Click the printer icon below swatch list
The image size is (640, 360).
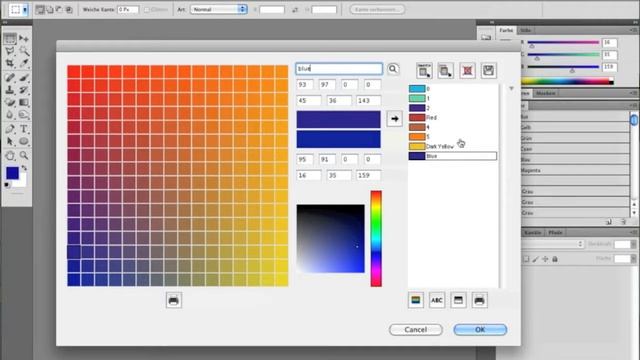(x=479, y=300)
